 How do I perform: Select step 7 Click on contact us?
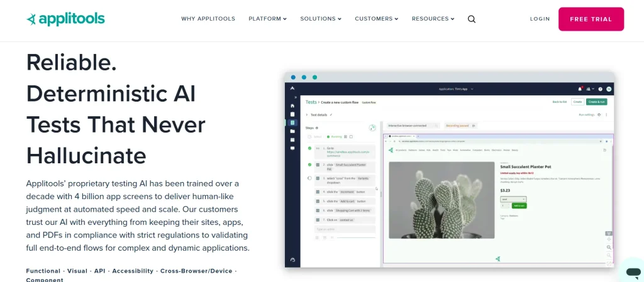345,220
